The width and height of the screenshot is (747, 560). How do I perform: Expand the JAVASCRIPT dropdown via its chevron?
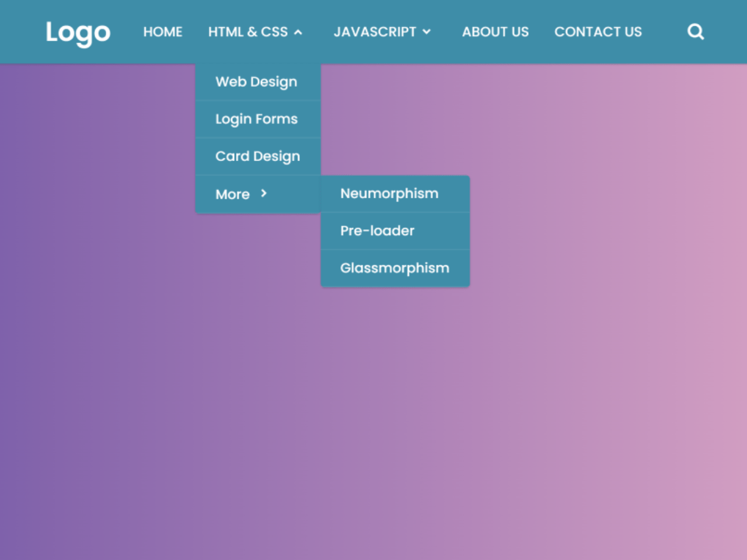[427, 33]
